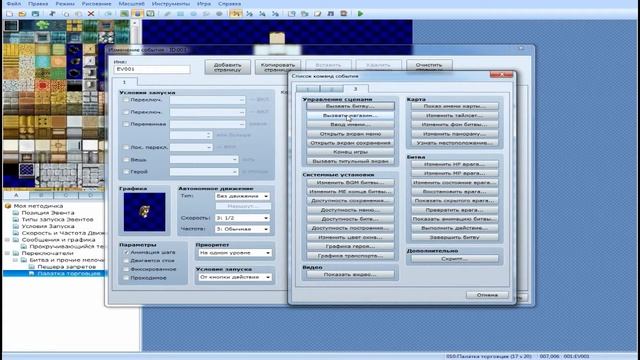Click the paste toolbar icon

pyautogui.click(x=78, y=13)
